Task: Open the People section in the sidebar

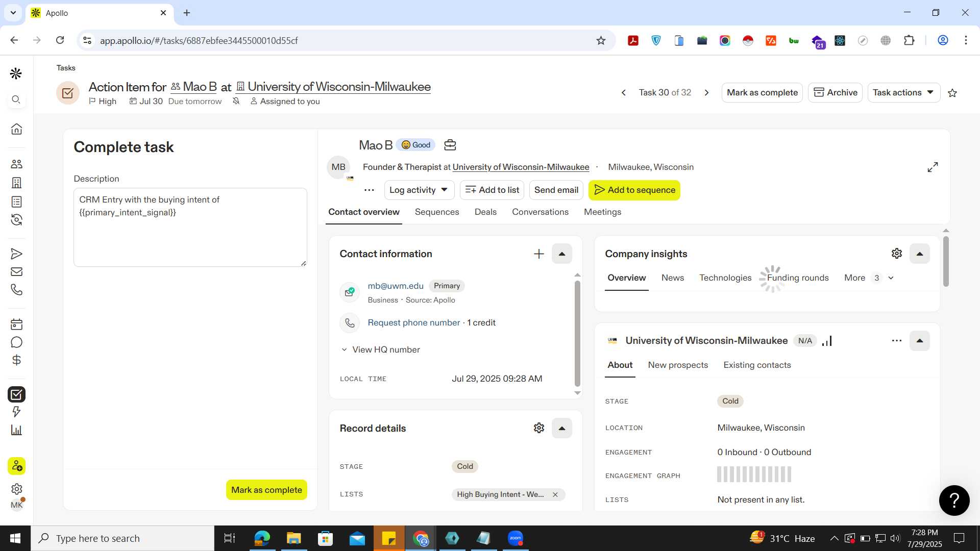Action: click(x=16, y=164)
